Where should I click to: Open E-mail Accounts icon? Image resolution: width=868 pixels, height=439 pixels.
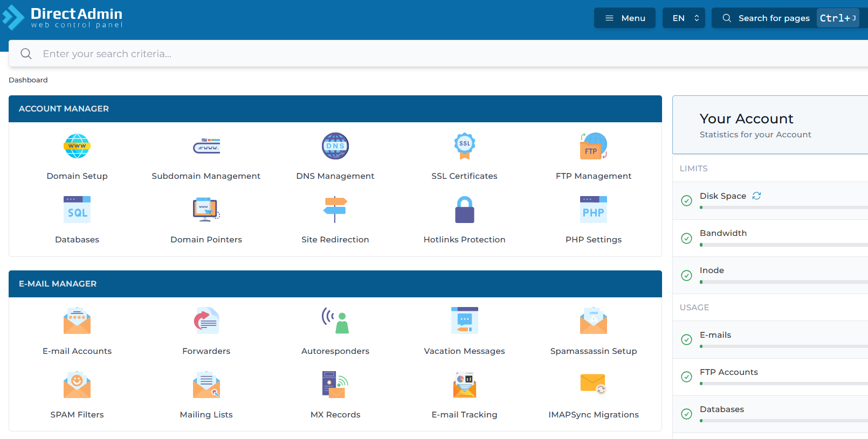[77, 321]
